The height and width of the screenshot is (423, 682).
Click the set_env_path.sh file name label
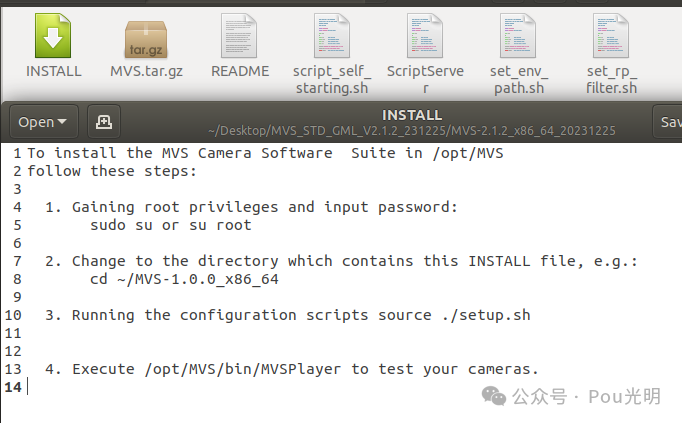coord(518,80)
